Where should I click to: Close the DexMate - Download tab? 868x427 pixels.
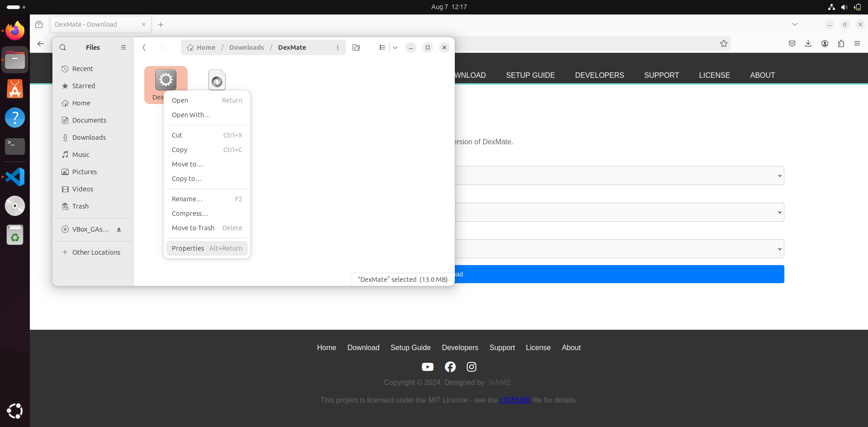[x=144, y=24]
